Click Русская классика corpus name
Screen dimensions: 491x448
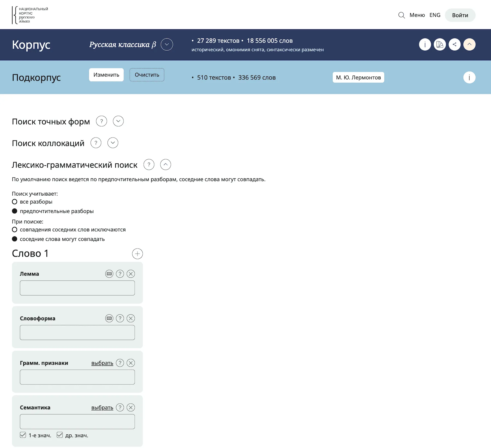pos(123,44)
